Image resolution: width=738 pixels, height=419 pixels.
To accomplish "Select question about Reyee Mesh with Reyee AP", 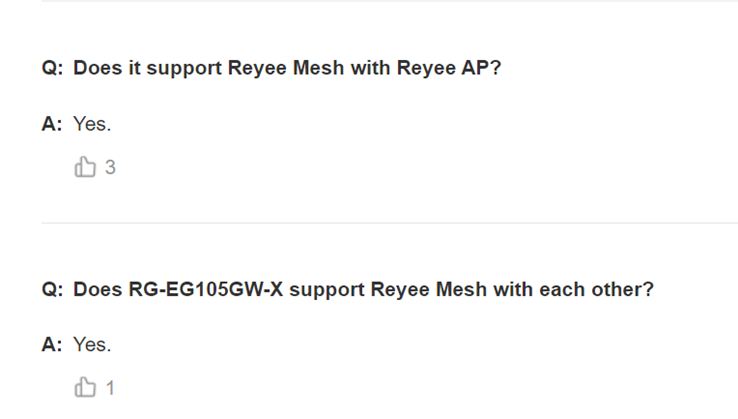I will pyautogui.click(x=287, y=68).
